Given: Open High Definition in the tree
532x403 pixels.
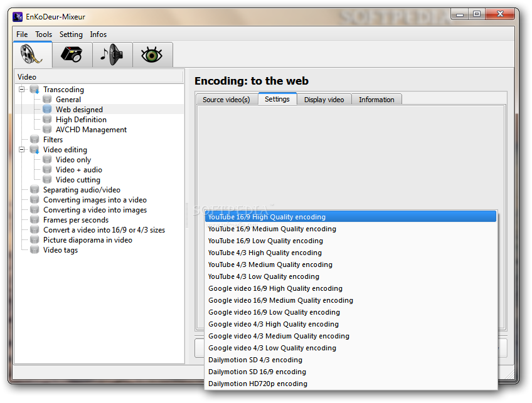Looking at the screenshot, I should click(x=81, y=119).
